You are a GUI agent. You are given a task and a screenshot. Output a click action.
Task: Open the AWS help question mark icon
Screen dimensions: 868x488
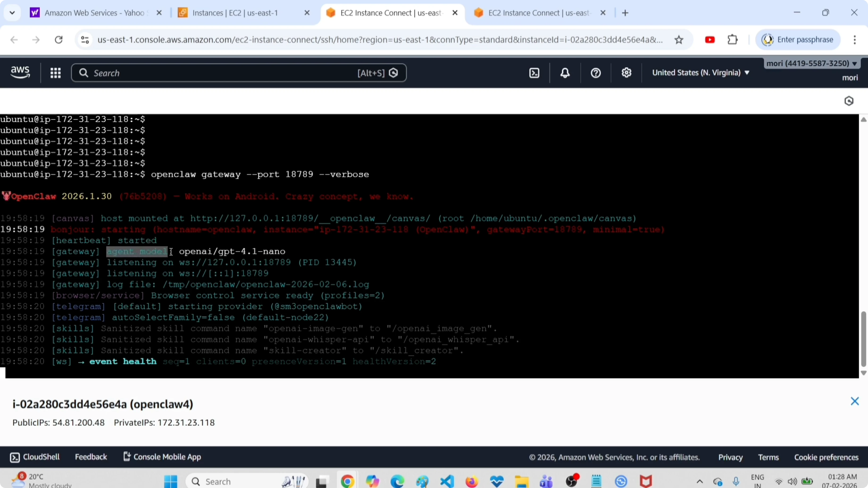pos(596,73)
